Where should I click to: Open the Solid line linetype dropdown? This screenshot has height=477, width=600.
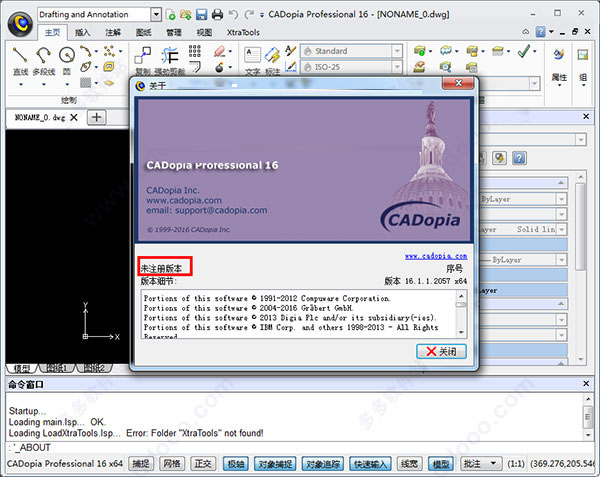[561, 230]
